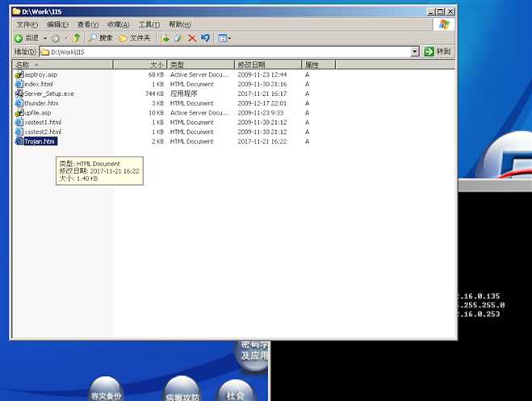Click the 社会 round button on the desktop

coord(235,391)
